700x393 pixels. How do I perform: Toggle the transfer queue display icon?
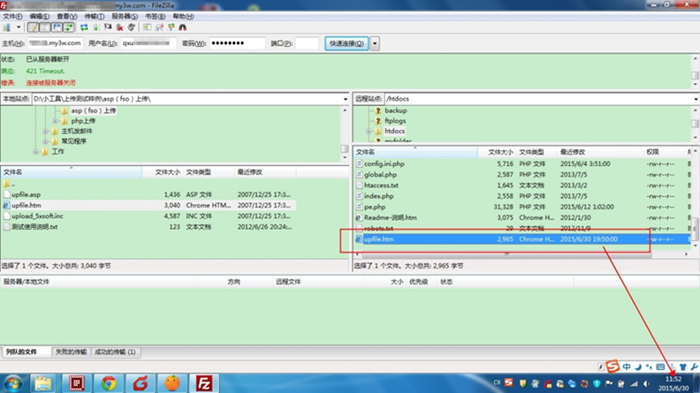point(69,28)
